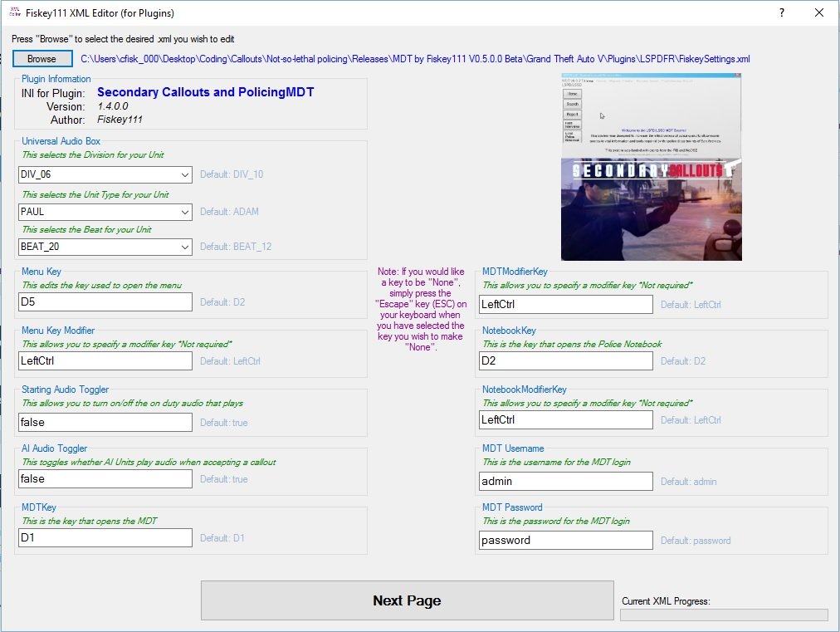Select the NotebookKey field containing D2

566,361
